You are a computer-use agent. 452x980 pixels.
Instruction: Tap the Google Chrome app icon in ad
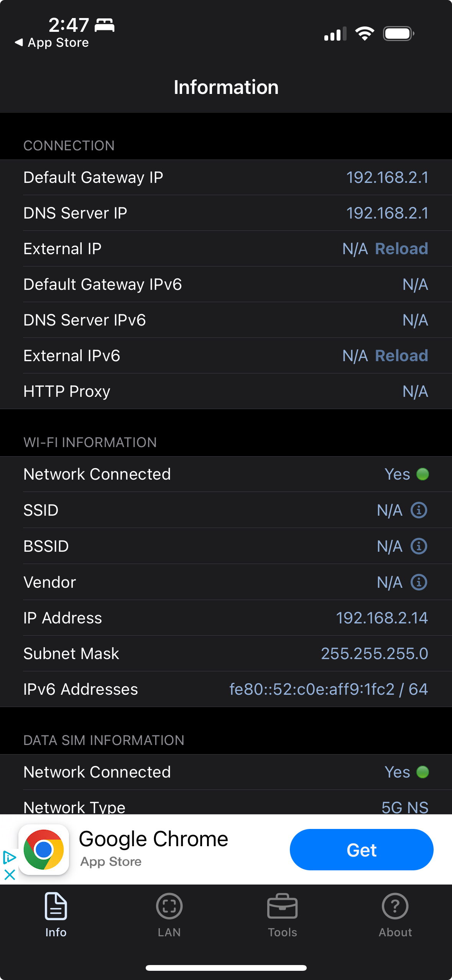[x=44, y=849]
